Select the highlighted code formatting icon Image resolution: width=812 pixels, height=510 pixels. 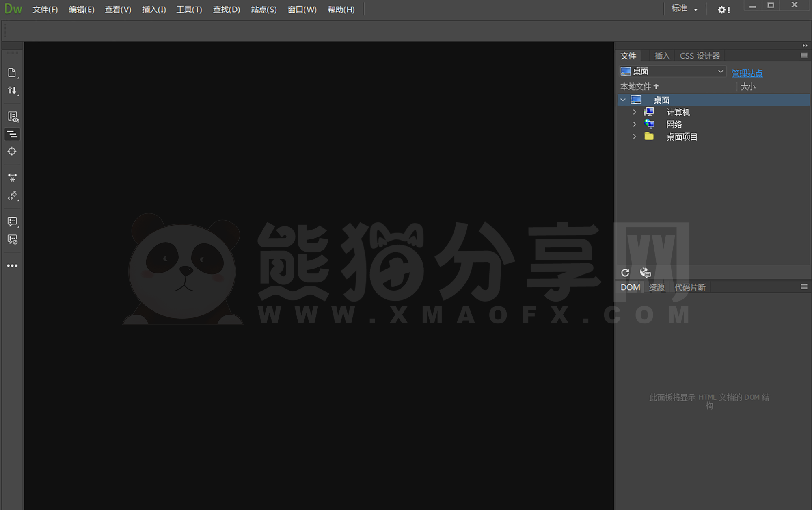point(12,134)
